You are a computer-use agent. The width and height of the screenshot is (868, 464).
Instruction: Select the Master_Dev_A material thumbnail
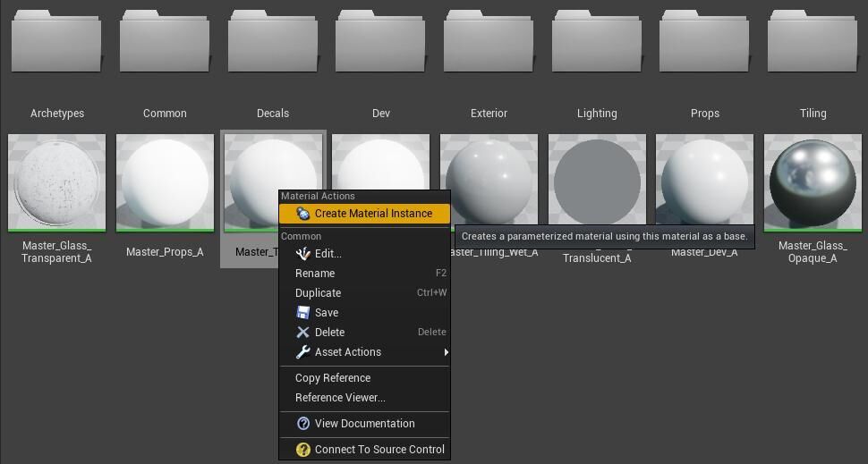[x=704, y=183]
